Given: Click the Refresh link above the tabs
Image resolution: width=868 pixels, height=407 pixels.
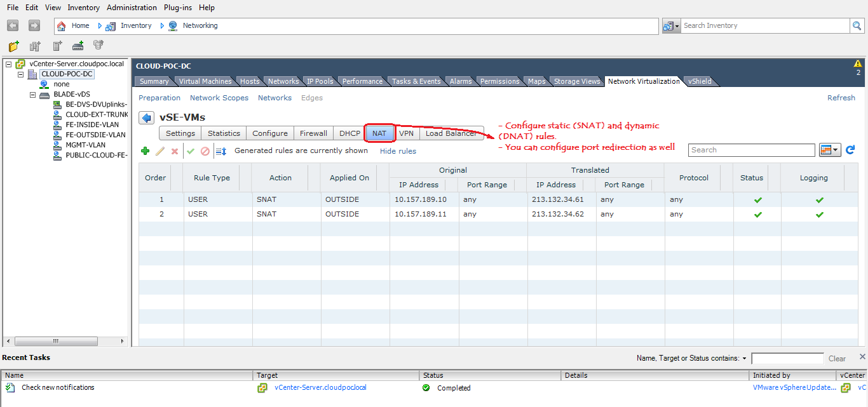Looking at the screenshot, I should point(841,97).
